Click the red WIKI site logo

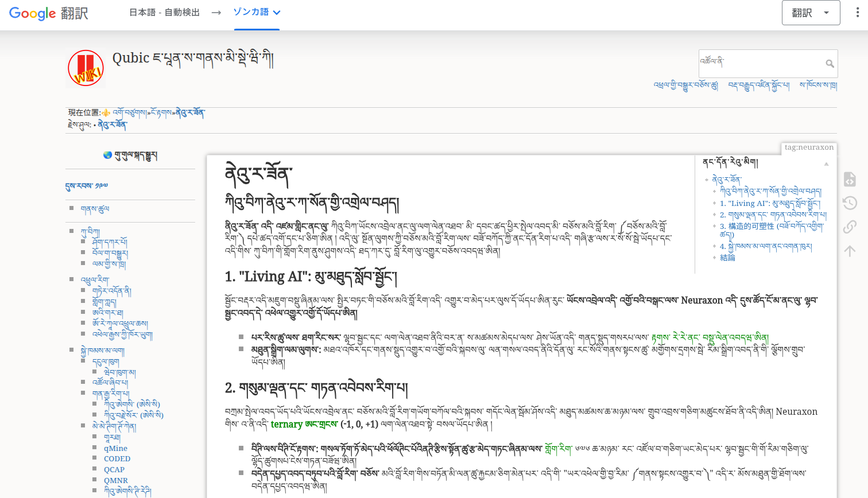point(86,68)
